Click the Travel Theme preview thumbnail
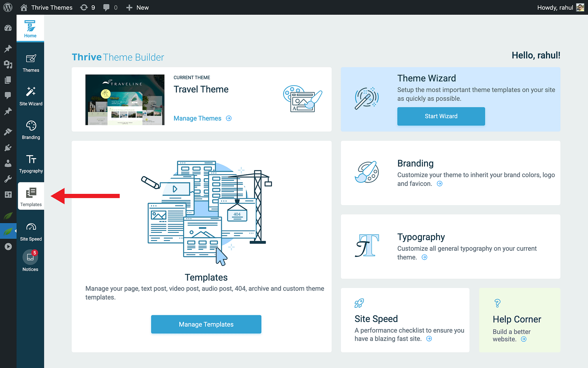 (x=125, y=99)
